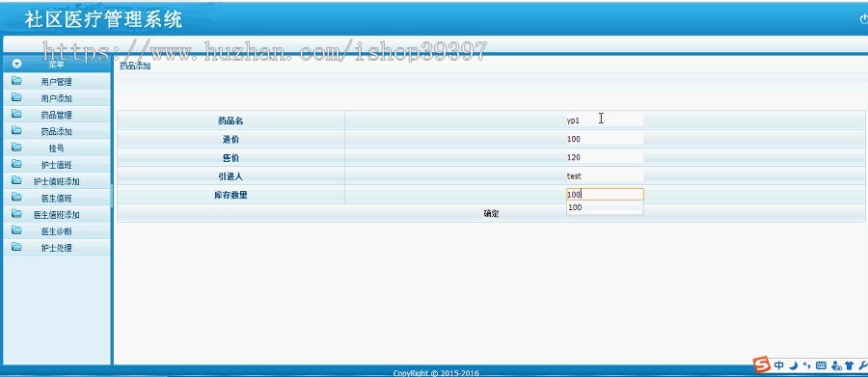Click the 药品名 input field containing yp1

(x=605, y=121)
